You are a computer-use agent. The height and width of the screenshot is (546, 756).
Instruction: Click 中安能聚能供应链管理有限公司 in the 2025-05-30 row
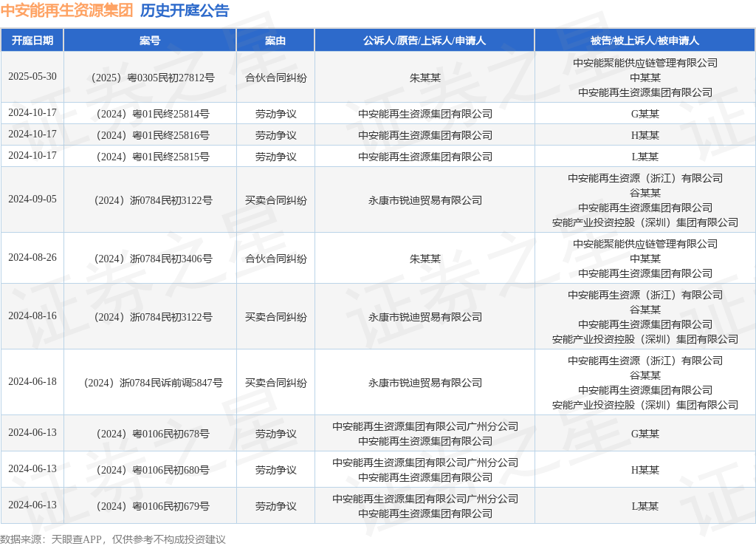click(645, 63)
